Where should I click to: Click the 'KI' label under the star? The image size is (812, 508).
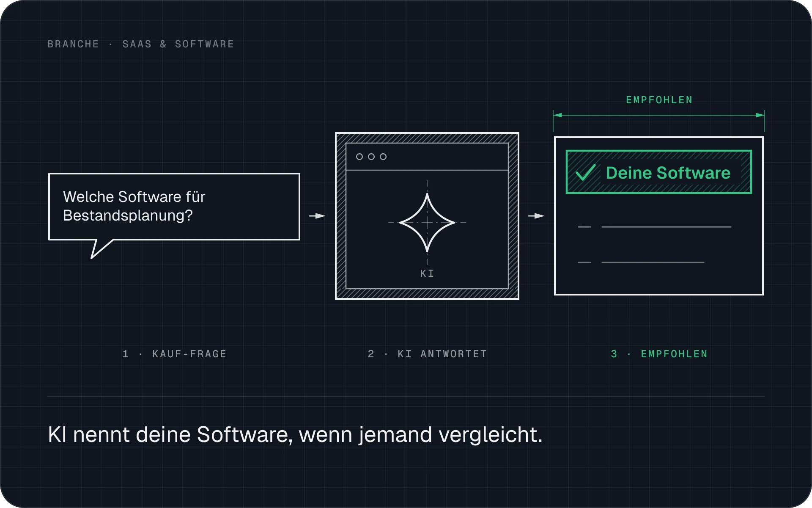tap(427, 273)
